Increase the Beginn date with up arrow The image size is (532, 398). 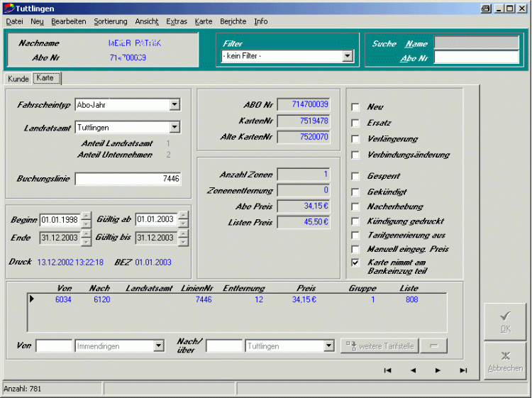point(86,216)
